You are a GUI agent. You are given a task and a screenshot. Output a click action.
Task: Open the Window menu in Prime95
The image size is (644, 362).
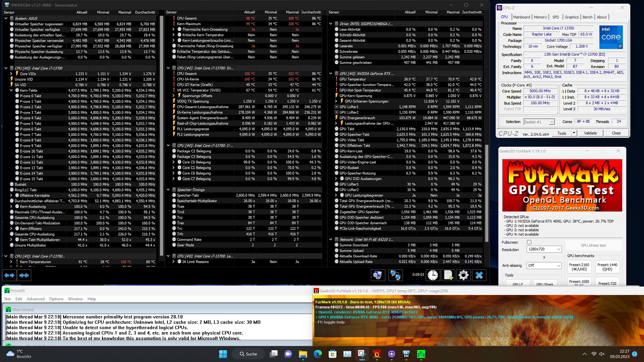pos(75,299)
